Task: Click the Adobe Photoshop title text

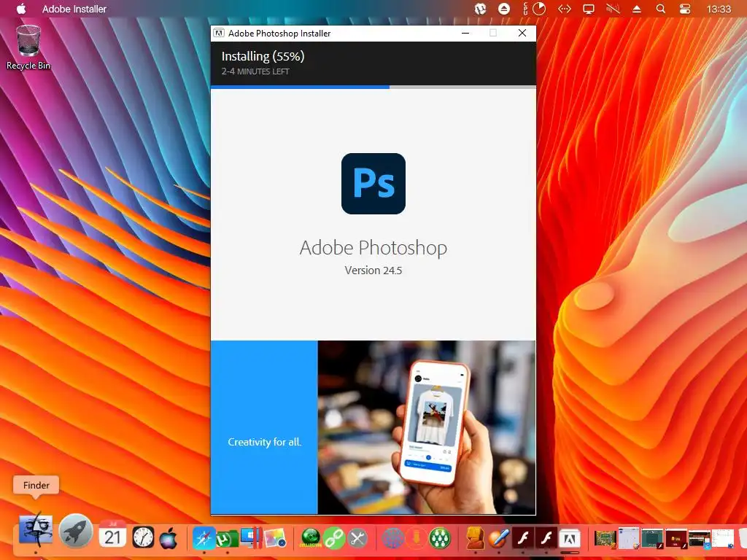Action: tap(373, 248)
